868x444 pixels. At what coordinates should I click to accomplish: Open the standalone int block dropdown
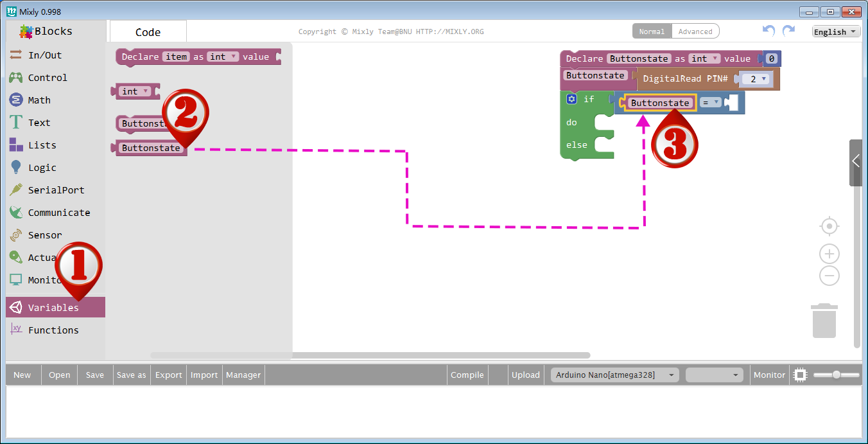click(x=135, y=91)
